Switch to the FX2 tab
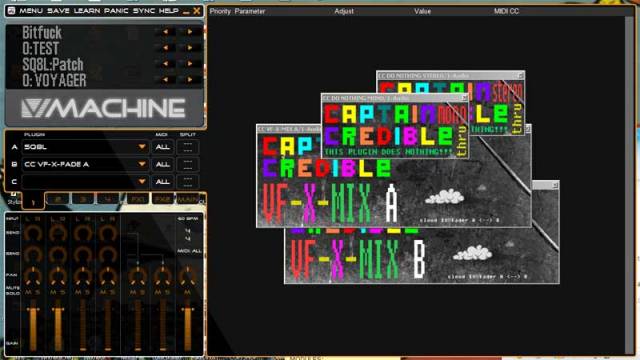 [x=162, y=199]
